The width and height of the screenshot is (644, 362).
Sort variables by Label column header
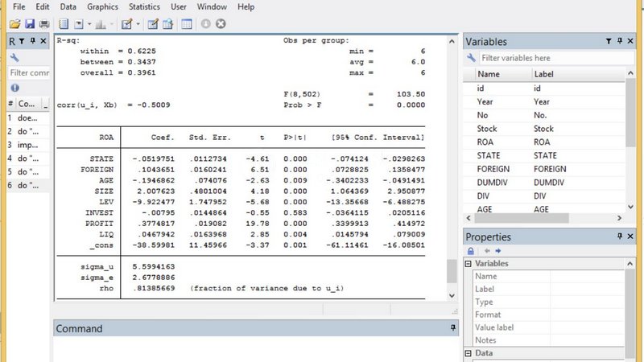coord(578,74)
